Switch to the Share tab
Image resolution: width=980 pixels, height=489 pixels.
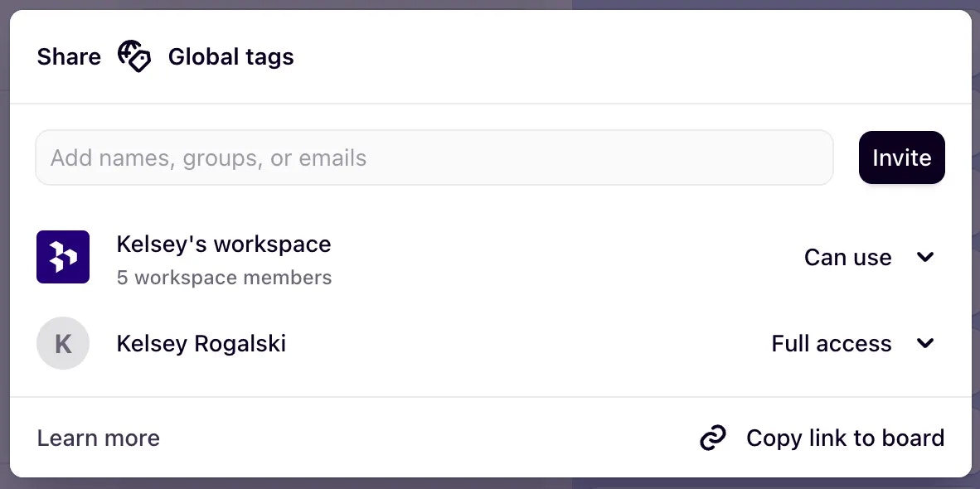coord(69,56)
